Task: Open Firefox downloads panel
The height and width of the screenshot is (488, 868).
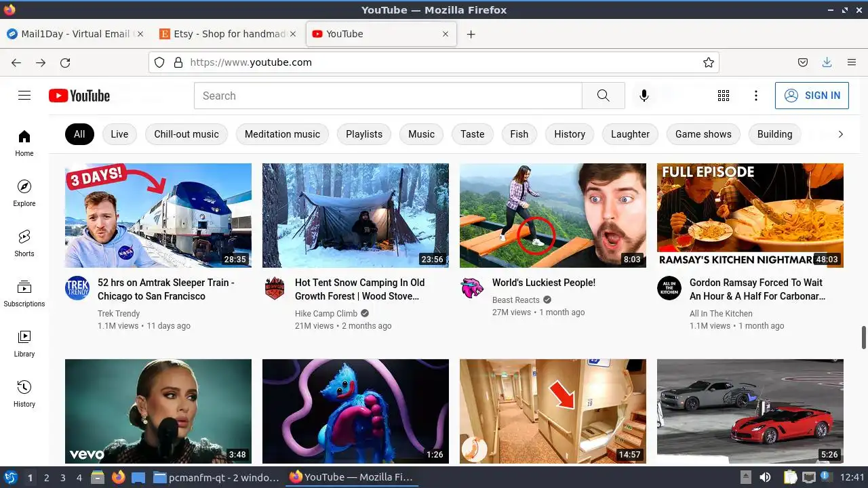Action: (x=827, y=62)
